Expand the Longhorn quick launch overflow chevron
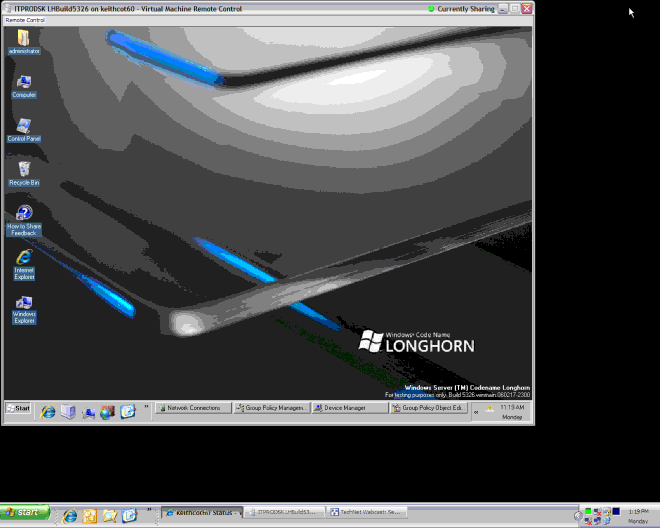 146,407
